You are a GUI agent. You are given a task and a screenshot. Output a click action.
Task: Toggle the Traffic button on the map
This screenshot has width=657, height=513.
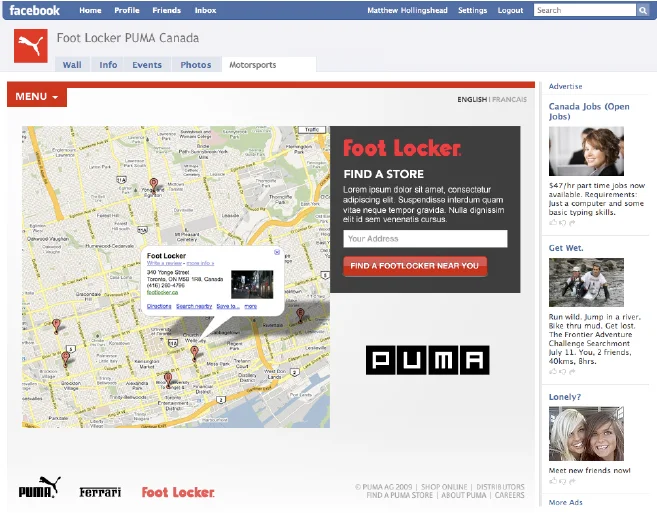pyautogui.click(x=312, y=130)
